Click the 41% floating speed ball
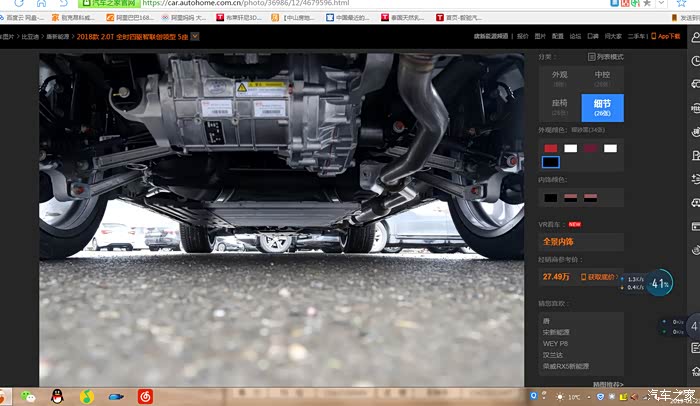 point(659,284)
